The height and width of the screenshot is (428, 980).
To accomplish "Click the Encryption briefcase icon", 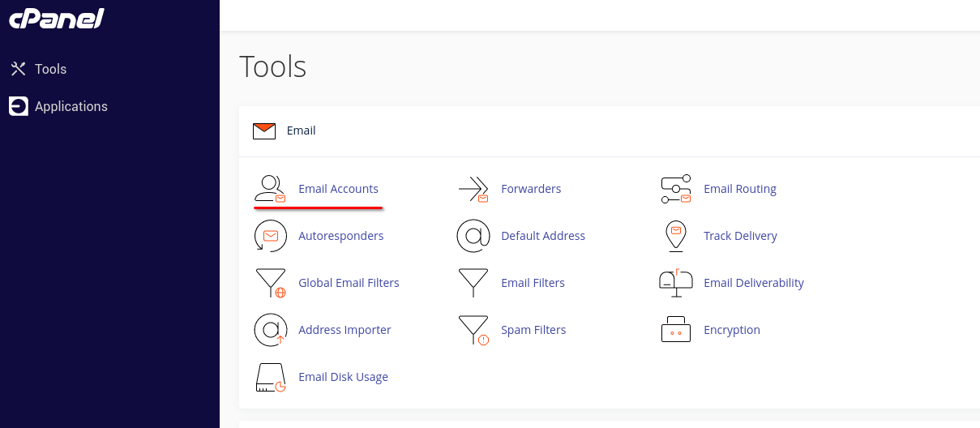I will 675,330.
